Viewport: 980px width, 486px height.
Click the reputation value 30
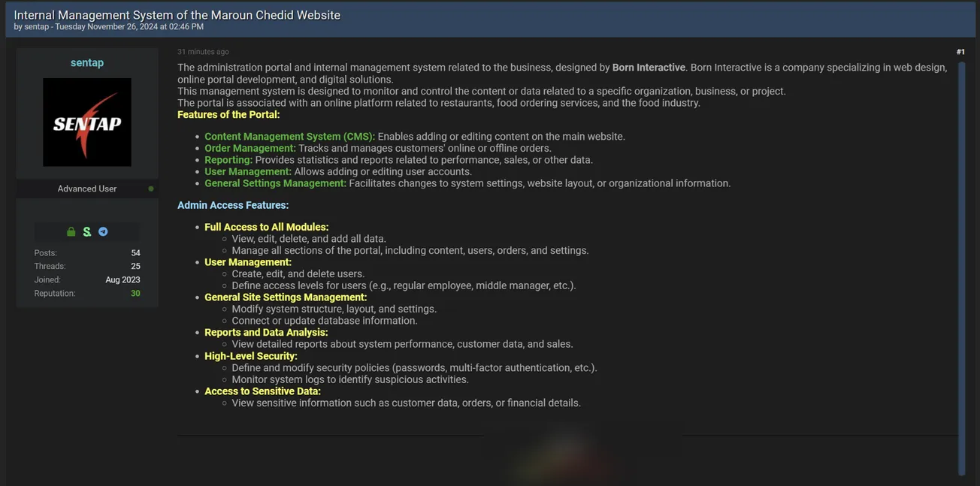pyautogui.click(x=135, y=294)
